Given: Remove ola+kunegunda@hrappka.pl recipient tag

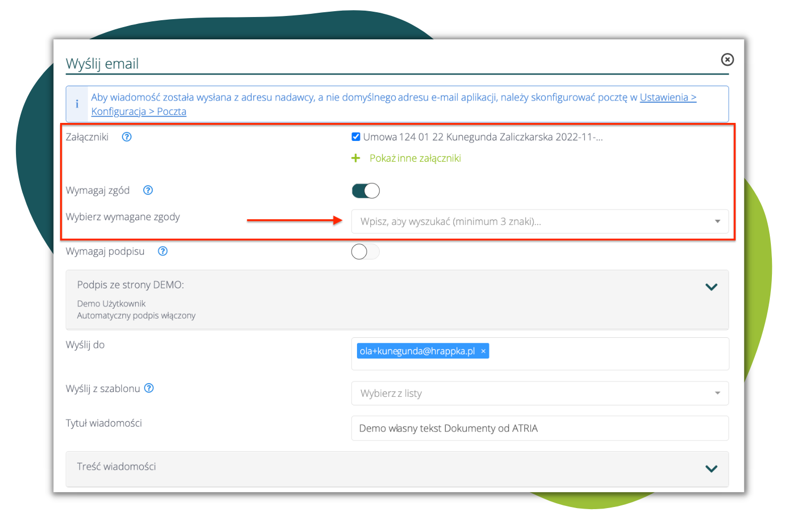Looking at the screenshot, I should pyautogui.click(x=483, y=351).
